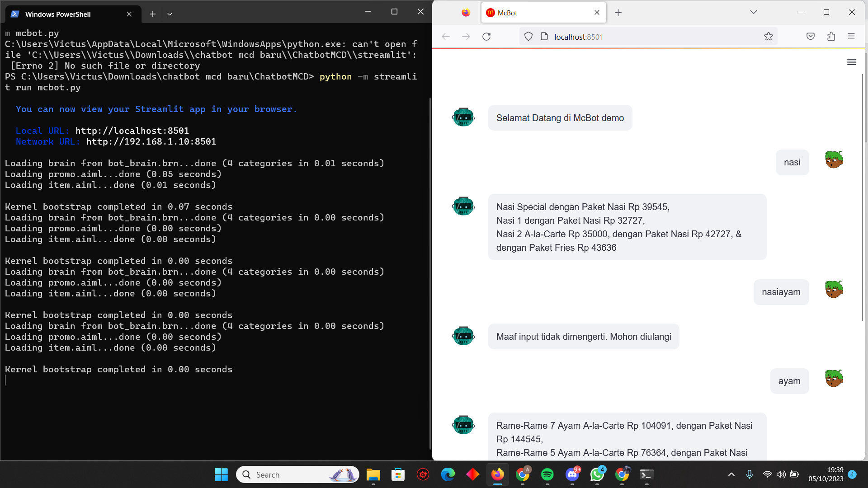This screenshot has width=868, height=488.
Task: Open Spotify from the taskbar
Action: pyautogui.click(x=547, y=474)
